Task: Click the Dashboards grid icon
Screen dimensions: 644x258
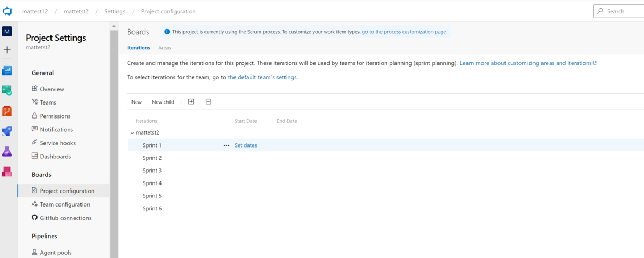Action: tap(35, 156)
